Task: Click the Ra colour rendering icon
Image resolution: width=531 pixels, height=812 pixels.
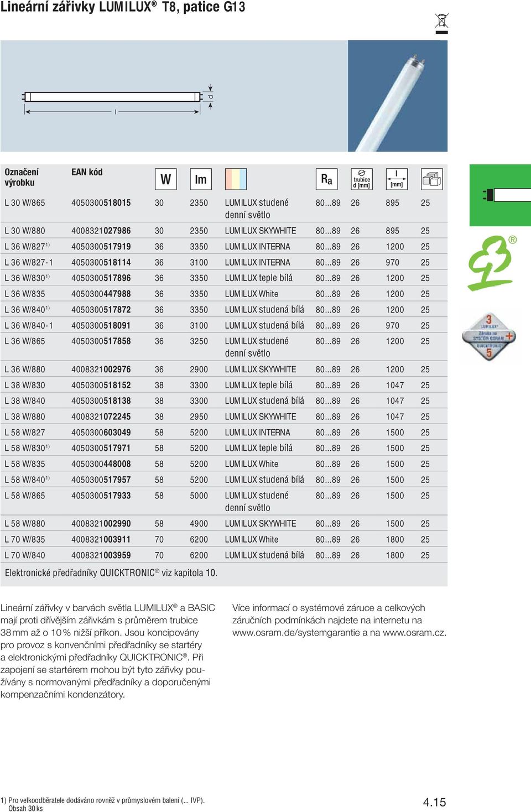Action: point(327,179)
